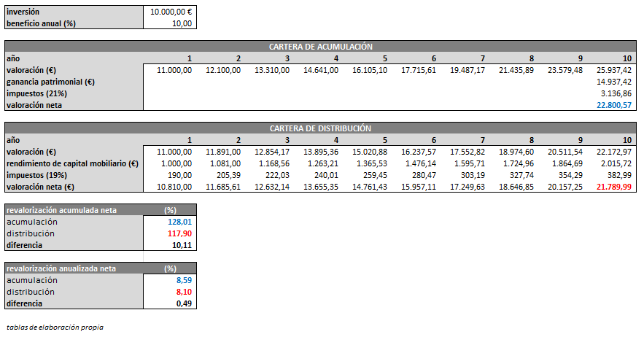
Task: Click the CARTERA DE ACUMULACIÓN header
Action: point(320,47)
